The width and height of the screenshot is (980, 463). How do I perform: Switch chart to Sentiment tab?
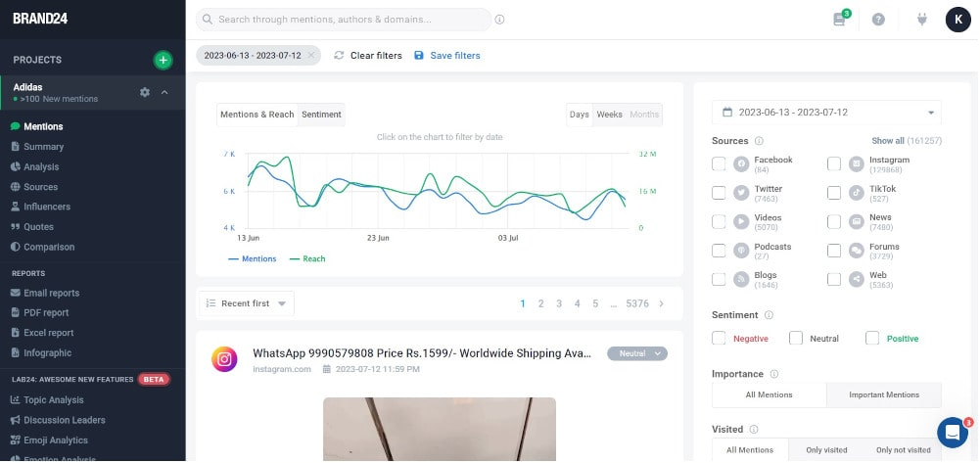[x=321, y=115]
